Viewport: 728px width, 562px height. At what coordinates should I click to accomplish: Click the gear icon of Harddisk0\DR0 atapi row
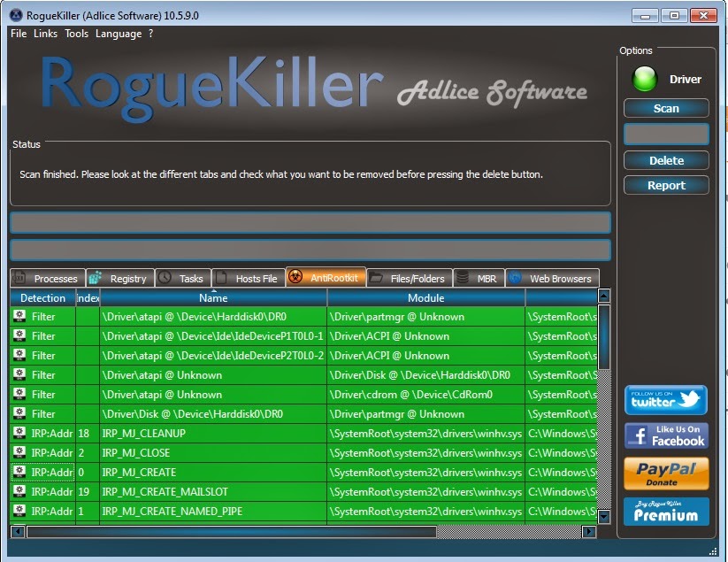(19, 316)
